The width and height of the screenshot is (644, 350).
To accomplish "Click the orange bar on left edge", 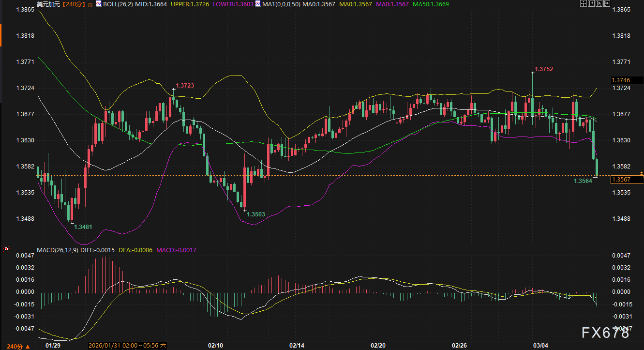I will click(1, 36).
